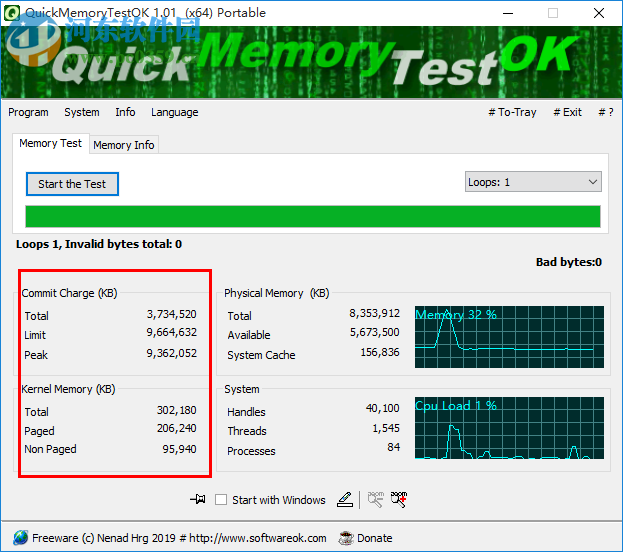Click Non Paged value 95,940
Screen dimensions: 623x552
tap(179, 449)
